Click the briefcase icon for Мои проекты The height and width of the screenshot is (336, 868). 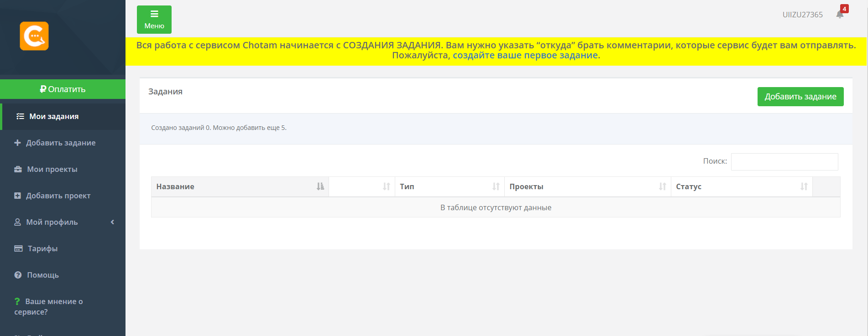tap(18, 170)
